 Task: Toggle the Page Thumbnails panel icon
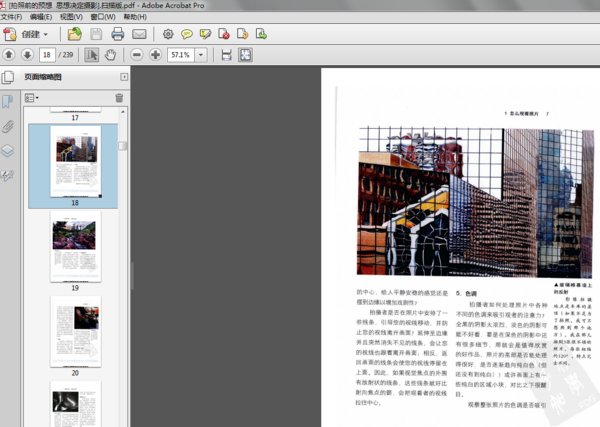(x=8, y=77)
